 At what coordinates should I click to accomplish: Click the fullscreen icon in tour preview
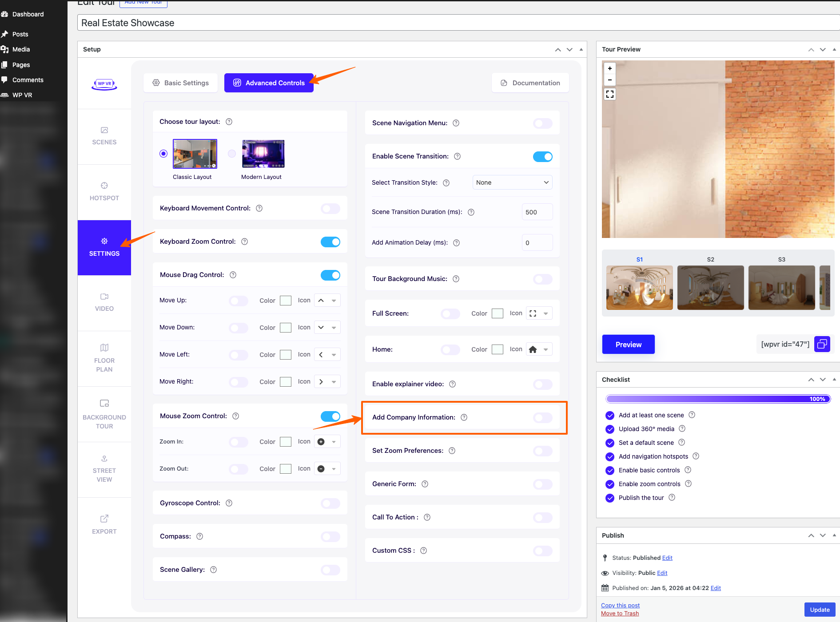(x=610, y=94)
